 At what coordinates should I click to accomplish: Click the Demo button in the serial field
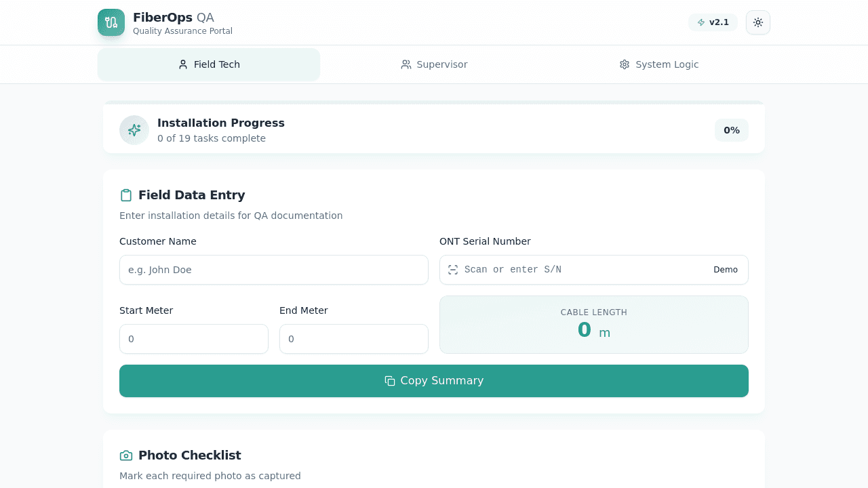[x=725, y=269]
